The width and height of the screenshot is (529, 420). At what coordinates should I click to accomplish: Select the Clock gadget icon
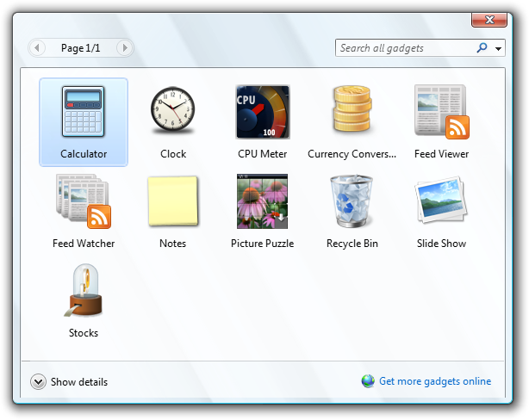click(172, 111)
